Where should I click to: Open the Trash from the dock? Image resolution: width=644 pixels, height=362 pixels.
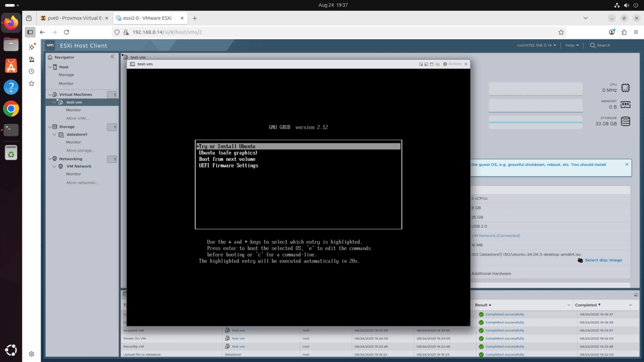(11, 152)
